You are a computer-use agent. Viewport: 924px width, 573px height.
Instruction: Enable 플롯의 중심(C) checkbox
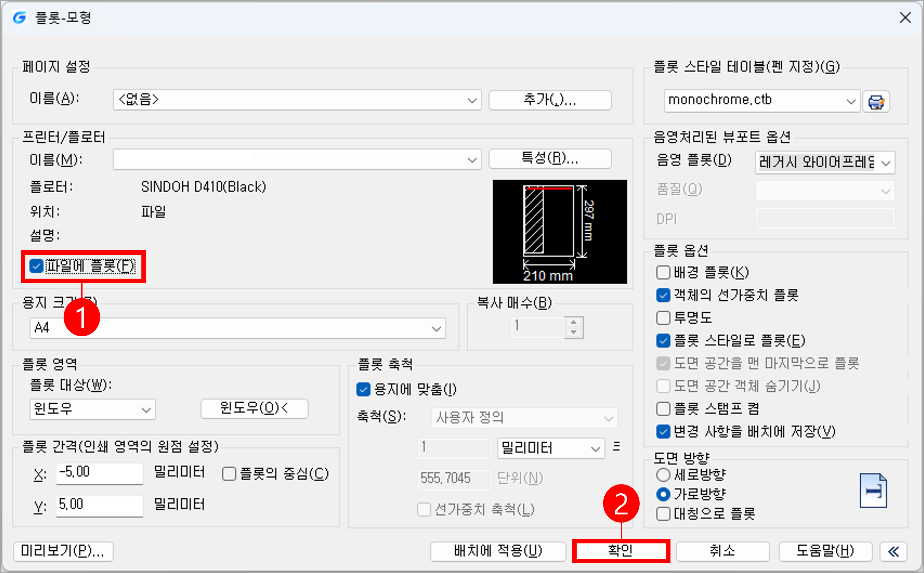click(x=229, y=474)
